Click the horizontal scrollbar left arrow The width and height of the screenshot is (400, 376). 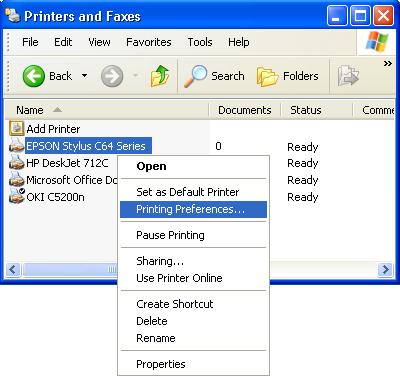13,269
